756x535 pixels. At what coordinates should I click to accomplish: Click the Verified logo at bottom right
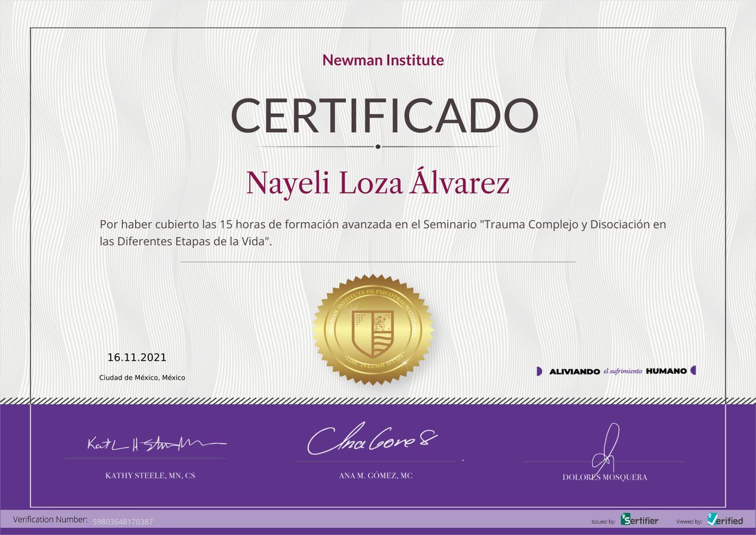pos(725,520)
